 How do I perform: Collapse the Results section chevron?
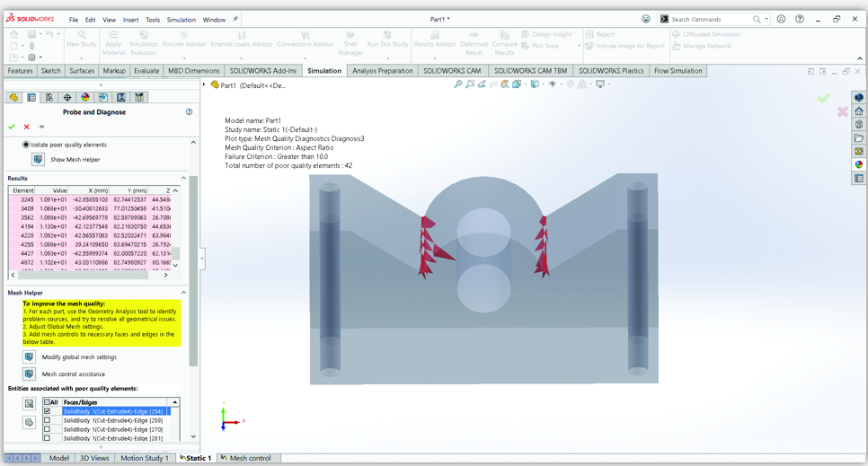[184, 178]
